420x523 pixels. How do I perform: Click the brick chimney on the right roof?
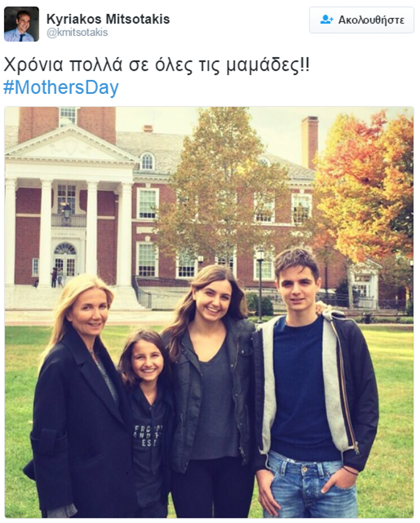[310, 142]
